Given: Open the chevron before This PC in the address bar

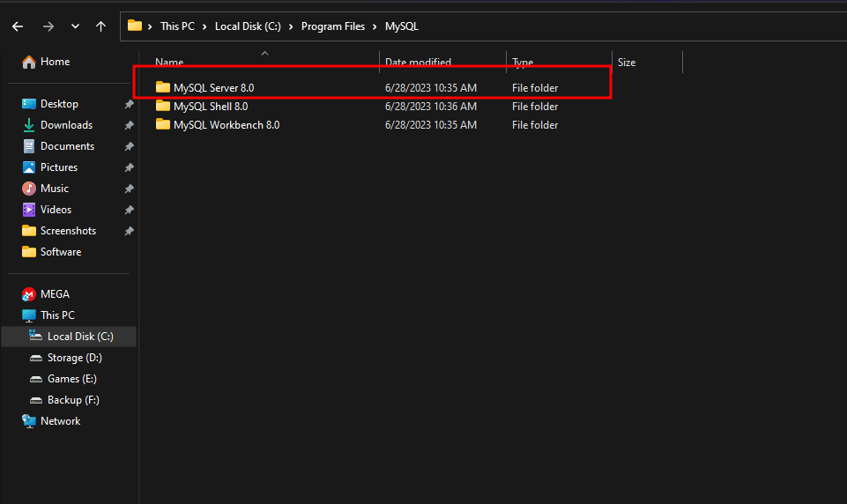Looking at the screenshot, I should (150, 26).
